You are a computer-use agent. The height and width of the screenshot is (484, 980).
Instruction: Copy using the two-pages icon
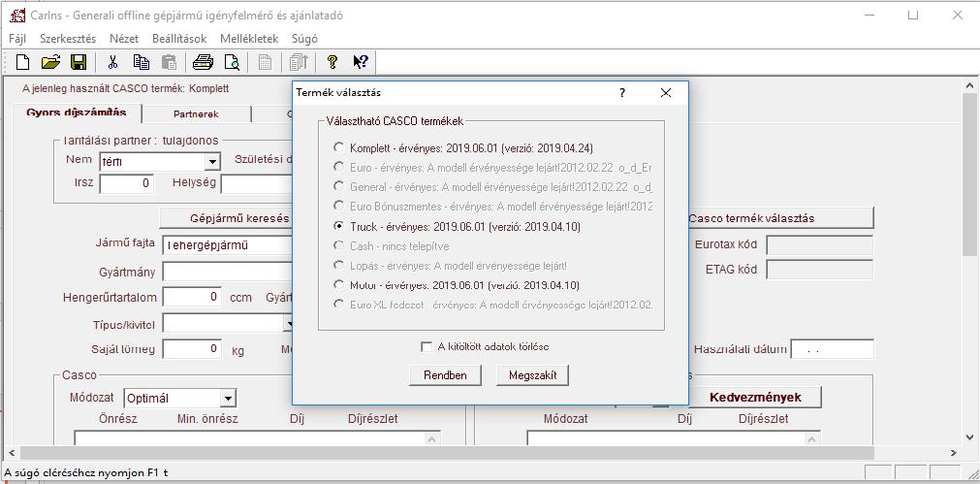pyautogui.click(x=142, y=61)
